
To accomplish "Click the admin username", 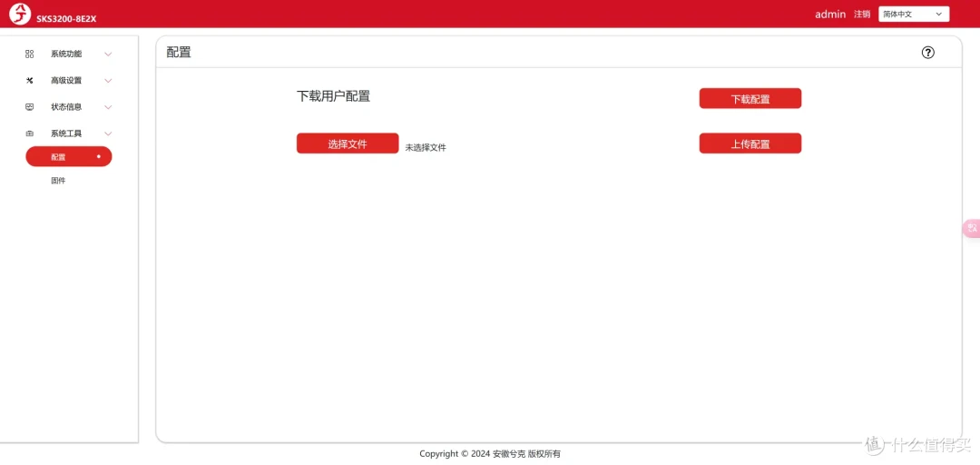I will point(830,14).
